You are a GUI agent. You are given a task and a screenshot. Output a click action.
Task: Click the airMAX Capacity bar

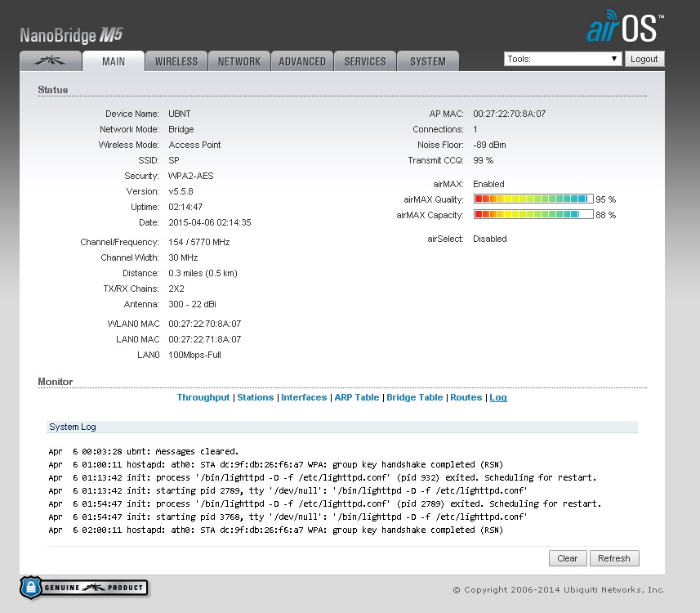(533, 214)
